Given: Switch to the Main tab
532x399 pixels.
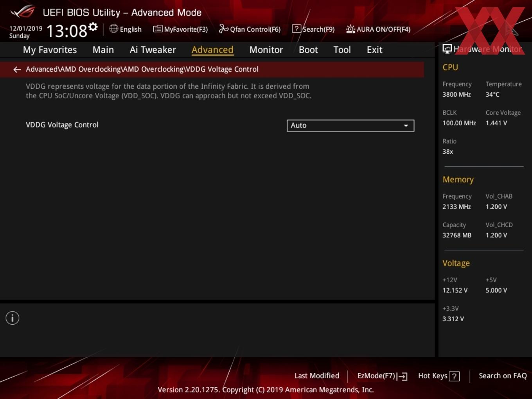Looking at the screenshot, I should (x=103, y=50).
